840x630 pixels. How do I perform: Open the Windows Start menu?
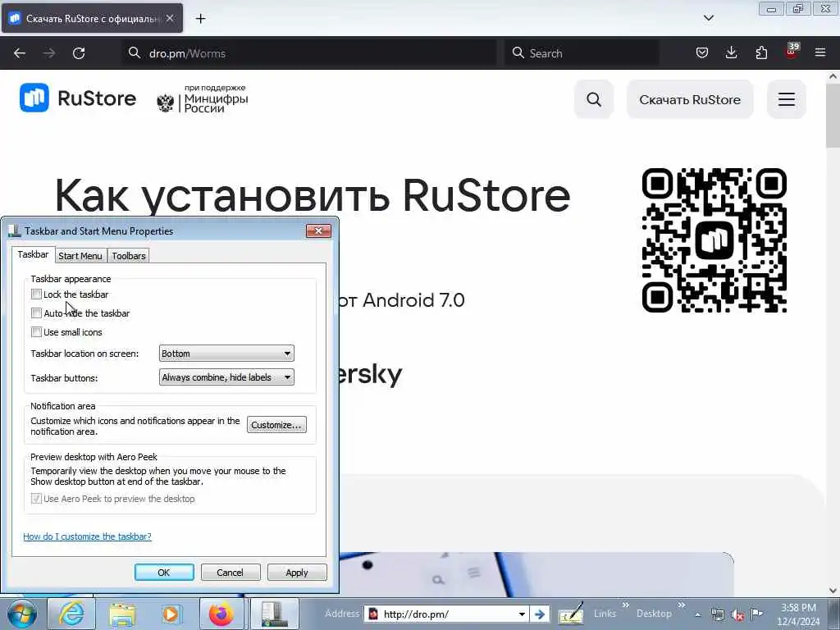tap(21, 614)
